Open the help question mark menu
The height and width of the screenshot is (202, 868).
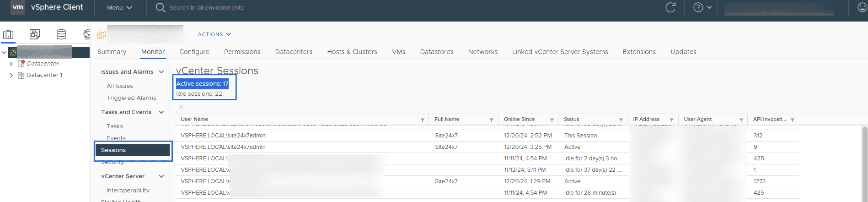click(702, 7)
